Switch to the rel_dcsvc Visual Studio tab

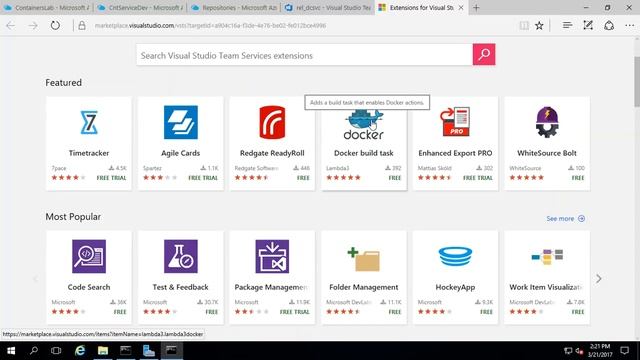click(328, 8)
